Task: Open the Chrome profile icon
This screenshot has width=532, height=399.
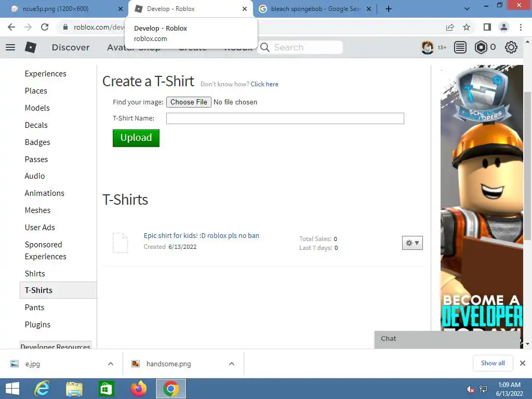Action: [504, 27]
